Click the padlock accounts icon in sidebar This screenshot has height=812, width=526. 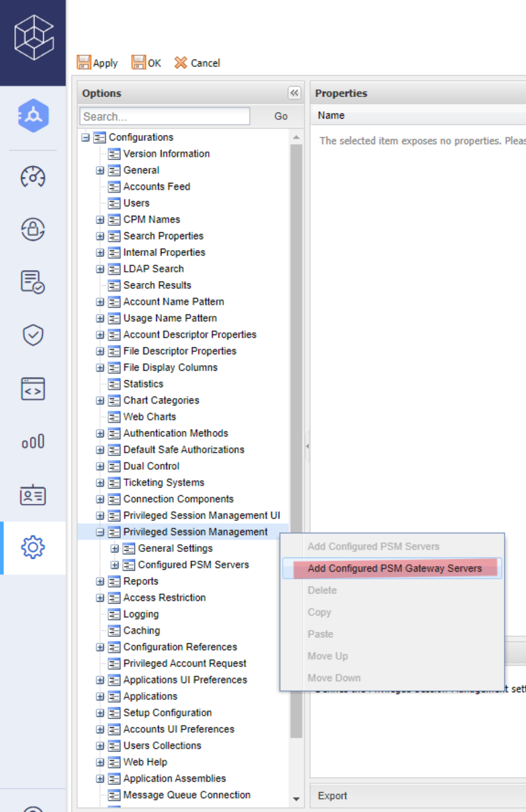click(33, 229)
